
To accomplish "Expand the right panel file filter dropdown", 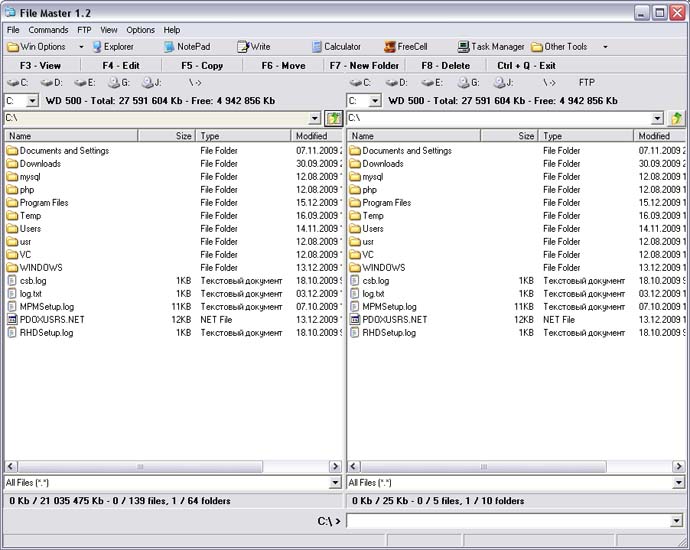I will coord(677,483).
